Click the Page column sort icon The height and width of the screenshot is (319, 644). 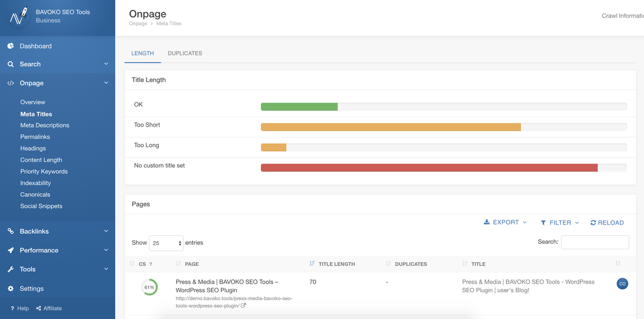[179, 264]
